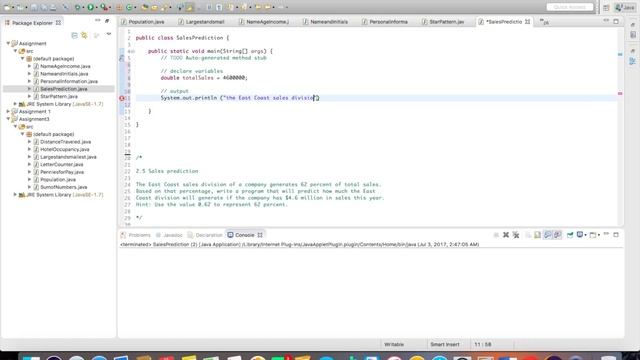Viewport: 640px width, 360px height.
Task: Expand NameAgeIncome.java in Package Explorer
Action: pos(29,66)
